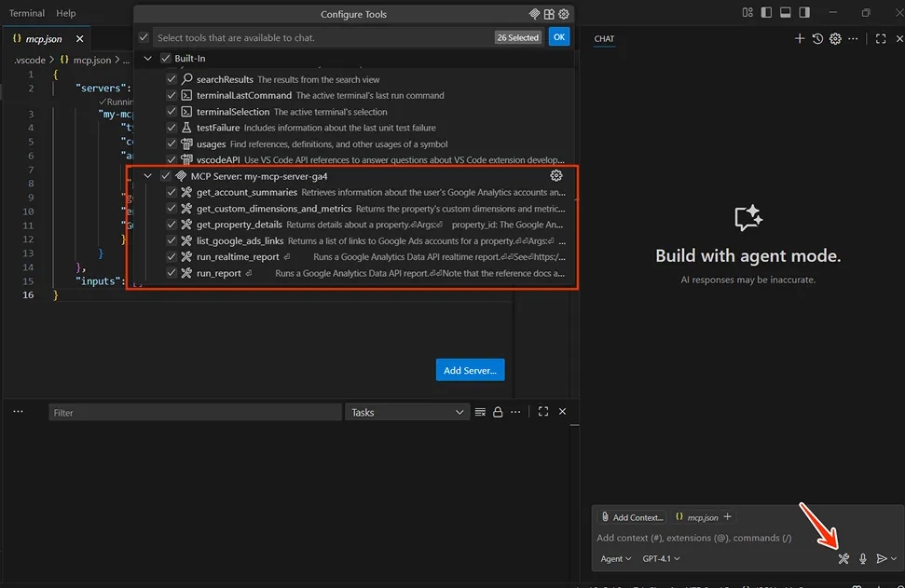Open the chat panel settings gear
Screen dimensions: 905x588
tap(835, 38)
